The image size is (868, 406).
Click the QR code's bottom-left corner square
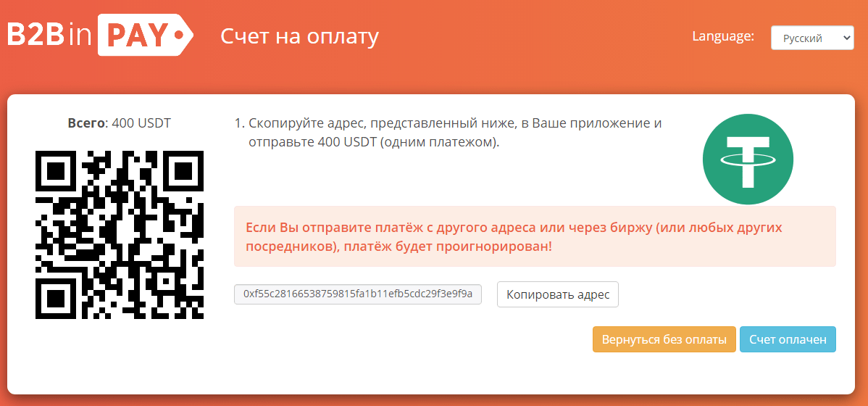[57, 297]
